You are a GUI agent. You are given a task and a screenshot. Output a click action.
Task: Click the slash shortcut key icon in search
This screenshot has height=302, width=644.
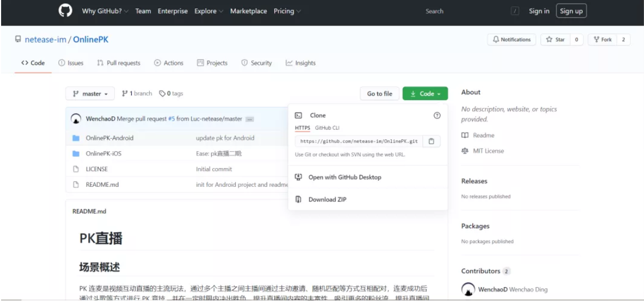coord(515,11)
